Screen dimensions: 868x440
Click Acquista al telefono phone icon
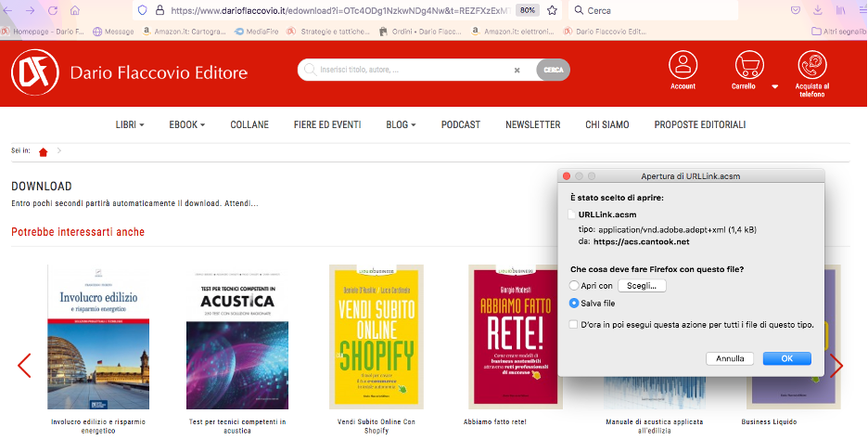tap(812, 65)
